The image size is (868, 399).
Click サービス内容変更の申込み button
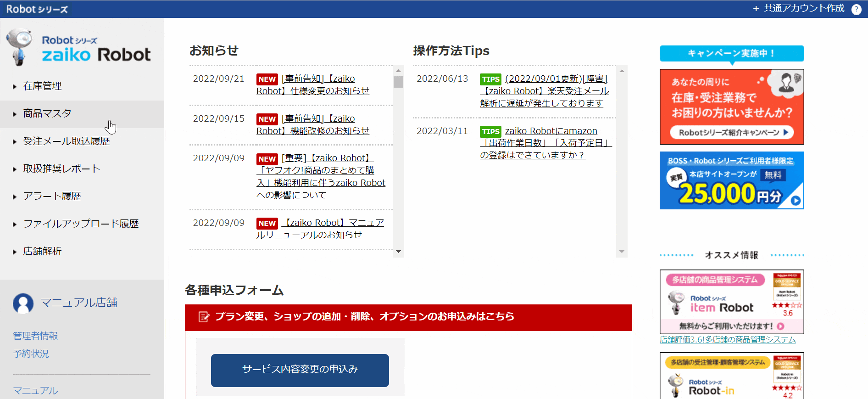(x=300, y=370)
